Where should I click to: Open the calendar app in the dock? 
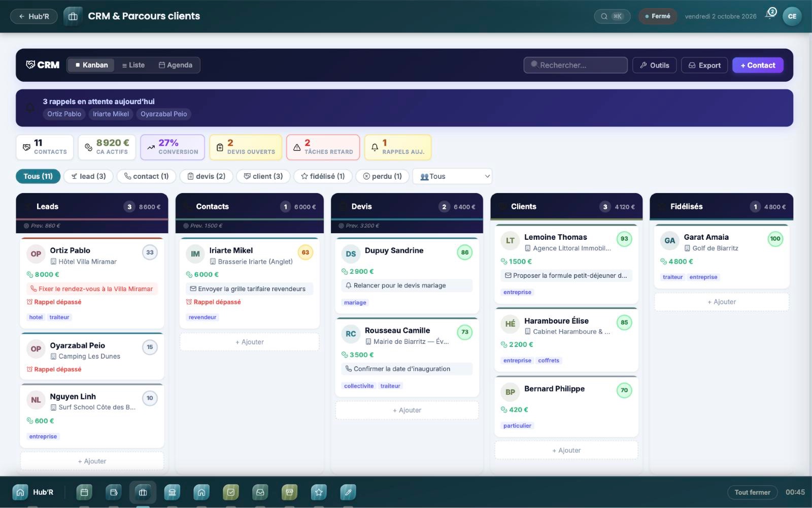pyautogui.click(x=84, y=492)
